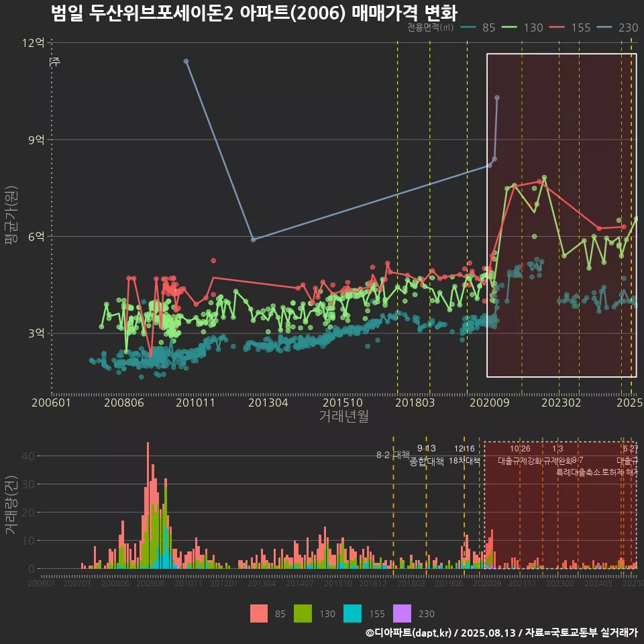Click the red 85 swatch in bottom legend
The image size is (644, 644).
click(x=259, y=614)
